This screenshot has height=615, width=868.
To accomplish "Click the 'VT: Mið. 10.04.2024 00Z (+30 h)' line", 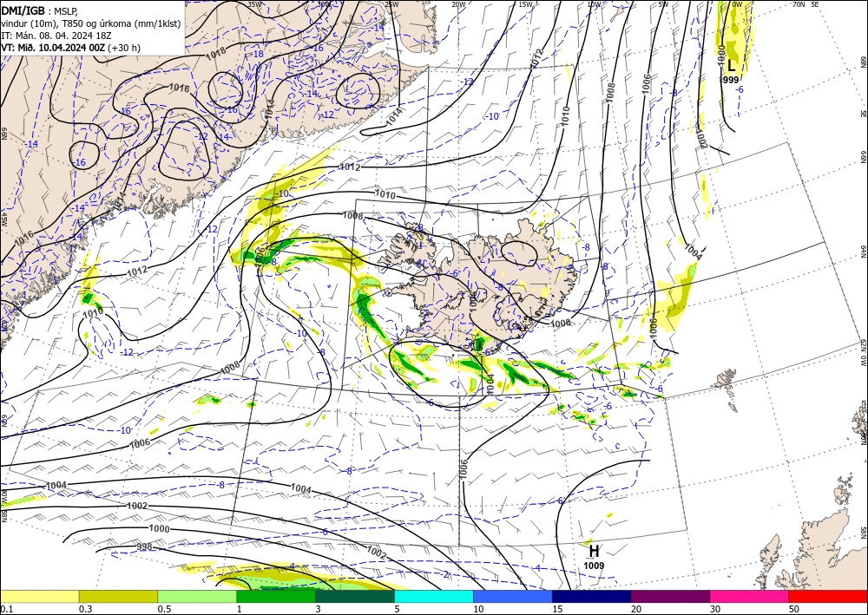I will [71, 48].
